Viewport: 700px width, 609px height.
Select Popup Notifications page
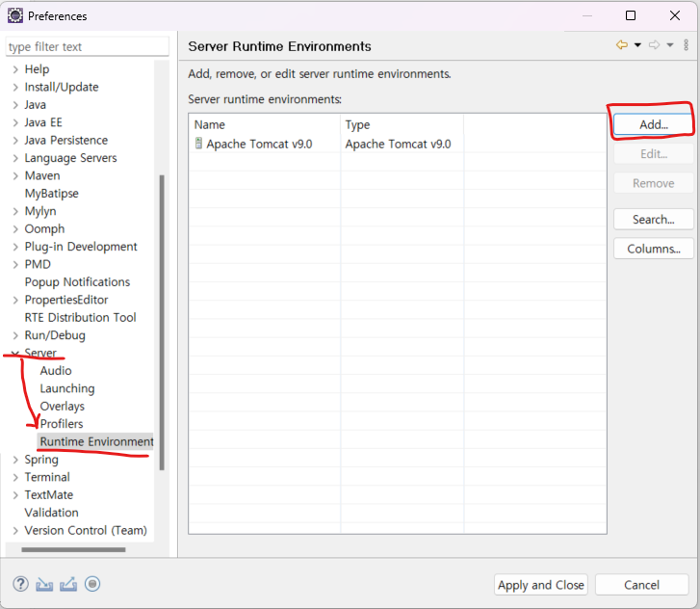[77, 282]
